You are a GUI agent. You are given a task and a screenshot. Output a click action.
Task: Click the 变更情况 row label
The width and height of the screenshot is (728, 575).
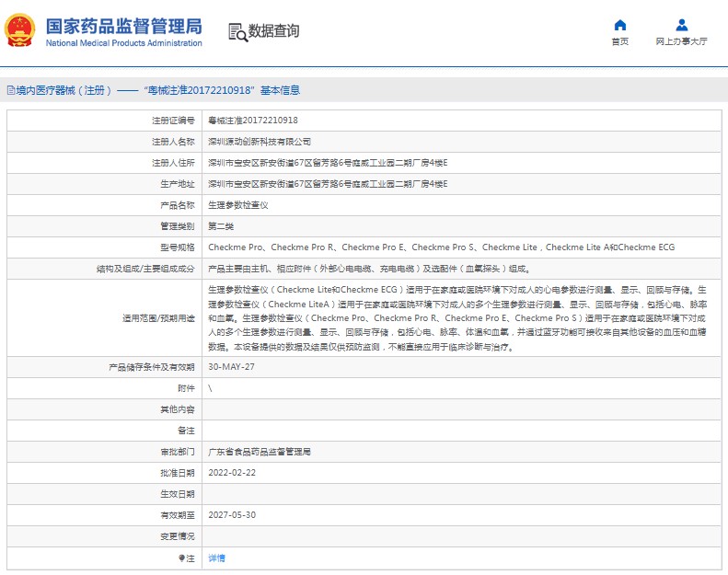pos(178,536)
